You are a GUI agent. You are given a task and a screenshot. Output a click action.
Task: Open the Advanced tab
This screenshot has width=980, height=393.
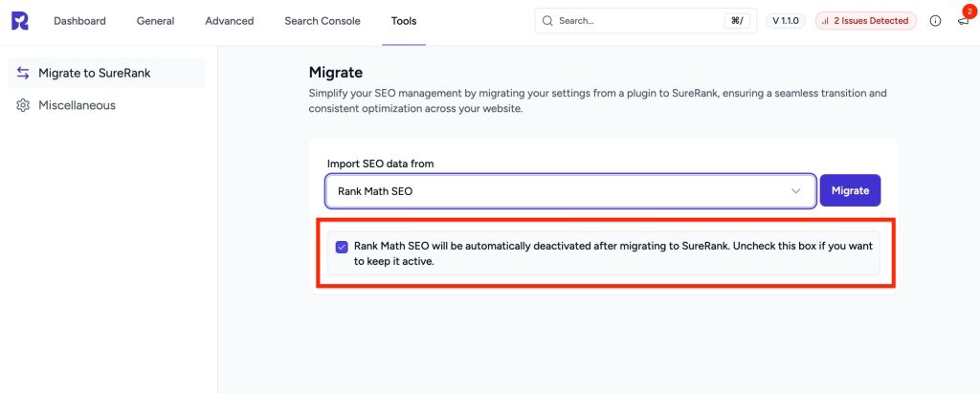pos(230,21)
